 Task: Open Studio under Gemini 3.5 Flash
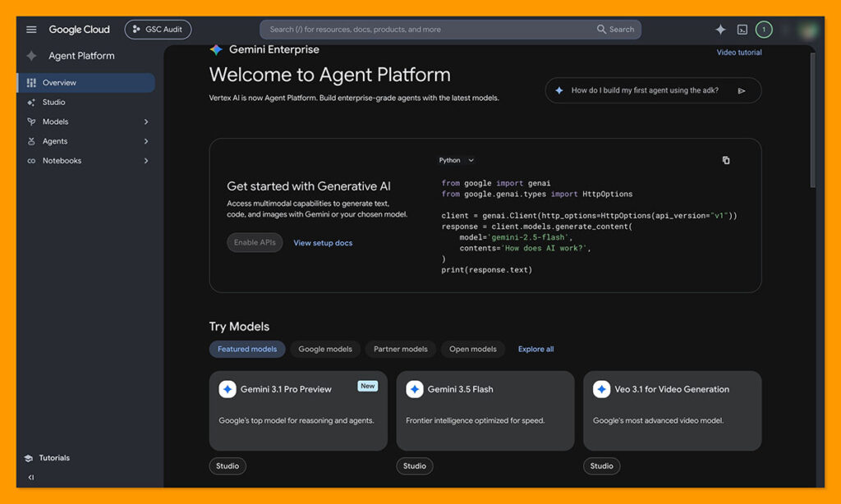[x=415, y=466]
